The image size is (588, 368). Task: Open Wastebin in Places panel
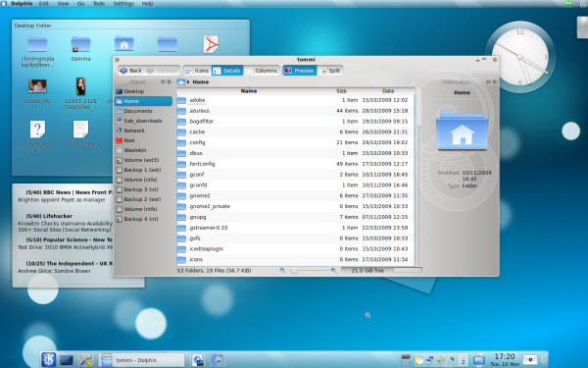pyautogui.click(x=144, y=150)
